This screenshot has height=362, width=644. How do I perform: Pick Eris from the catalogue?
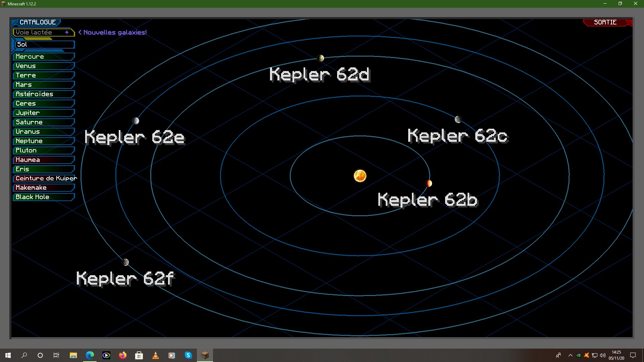44,169
